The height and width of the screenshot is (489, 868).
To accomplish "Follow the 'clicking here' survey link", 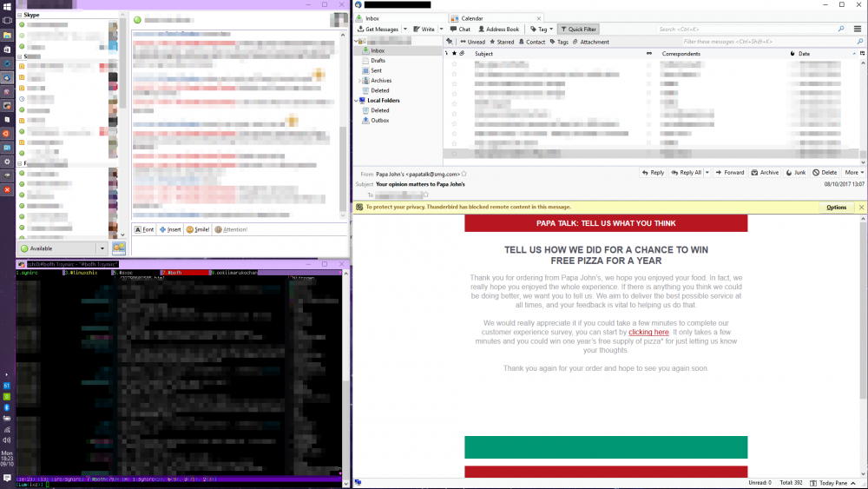I will 648,332.
